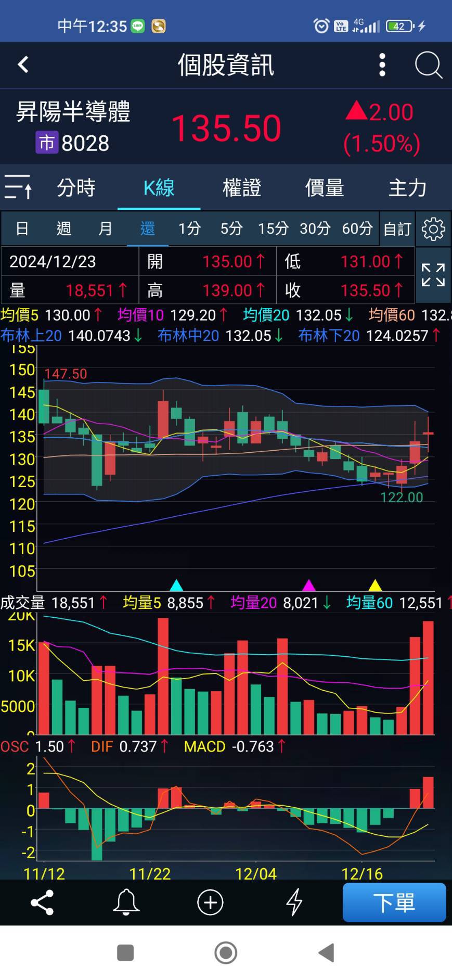Image resolution: width=452 pixels, height=980 pixels.
Task: Select 週 weekly period
Action: coord(63,228)
